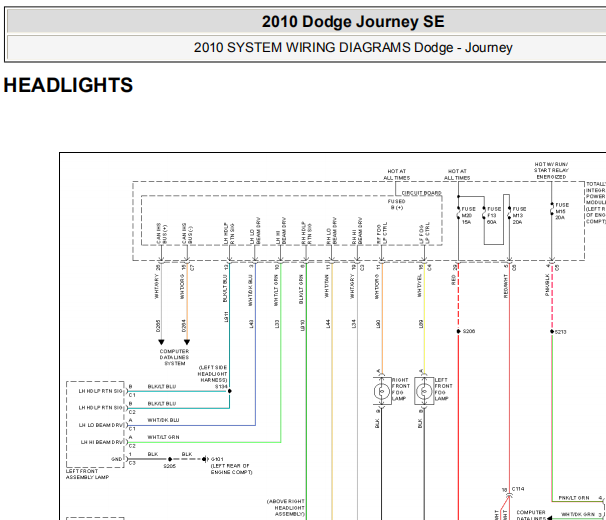Click the S205 splice label
Image resolution: width=606 pixels, height=520 pixels.
coord(170,466)
